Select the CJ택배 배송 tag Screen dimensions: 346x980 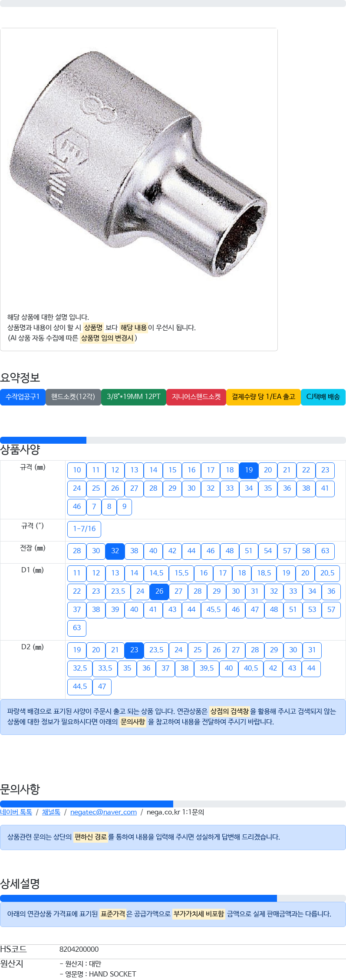click(323, 397)
